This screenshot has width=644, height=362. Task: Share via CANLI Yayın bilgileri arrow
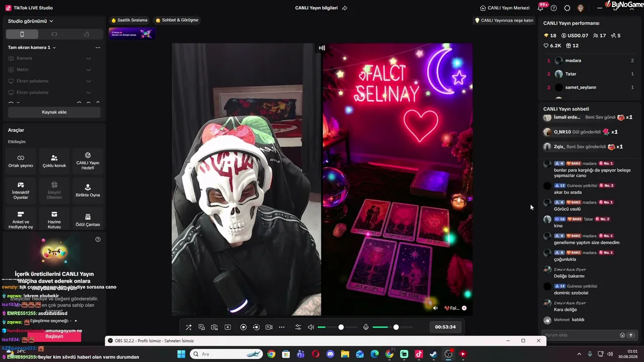(345, 8)
